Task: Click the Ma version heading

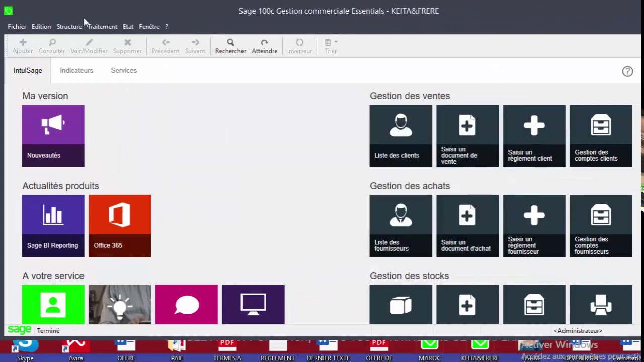Action: pyautogui.click(x=45, y=96)
